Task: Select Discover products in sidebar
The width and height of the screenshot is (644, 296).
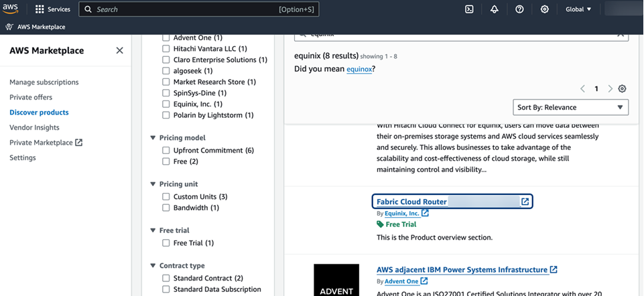Action: click(x=39, y=113)
